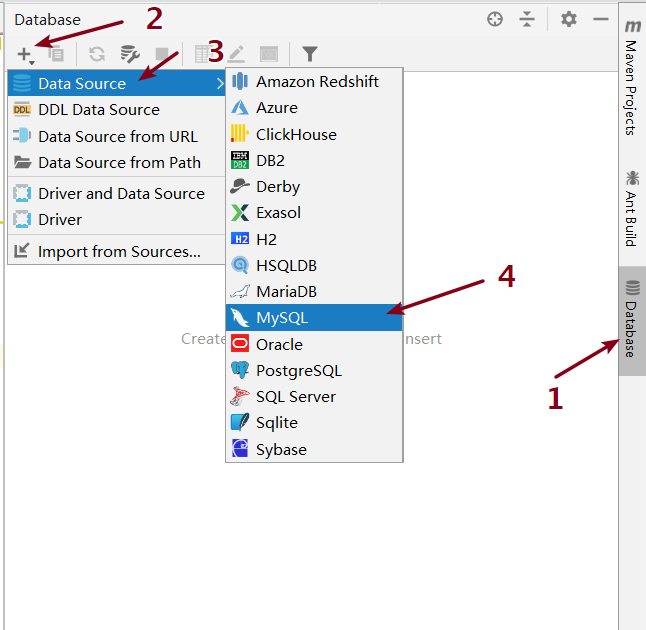
Task: Click the Table view toolbar icon
Action: click(x=204, y=54)
